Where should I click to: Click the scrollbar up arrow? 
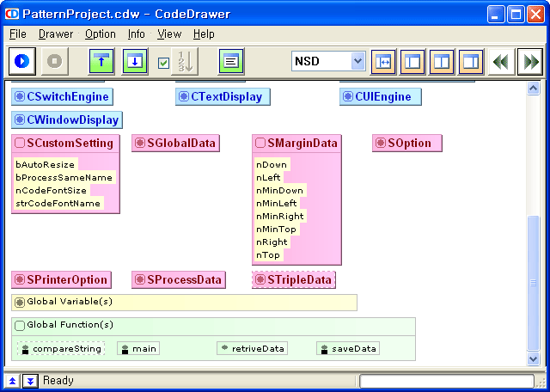click(x=533, y=89)
